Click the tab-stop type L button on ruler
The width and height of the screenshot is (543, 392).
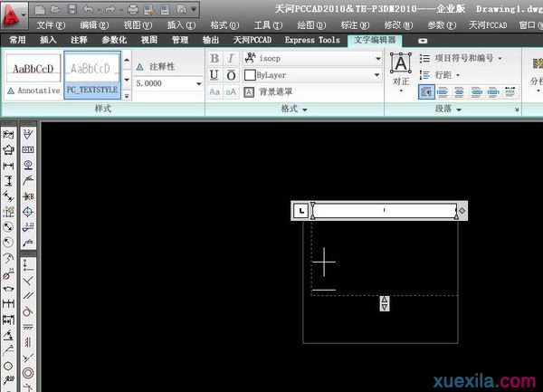point(300,211)
